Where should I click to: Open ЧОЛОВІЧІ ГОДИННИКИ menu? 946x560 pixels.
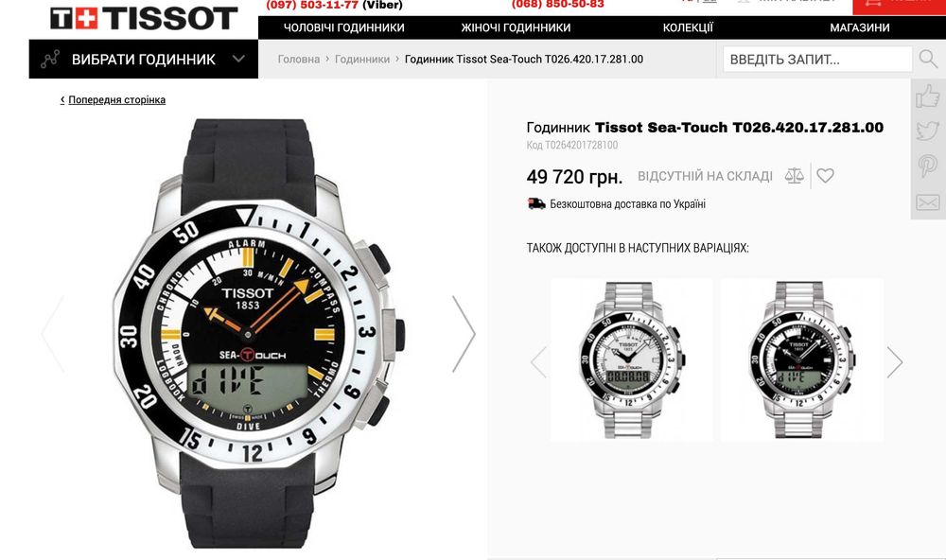344,27
